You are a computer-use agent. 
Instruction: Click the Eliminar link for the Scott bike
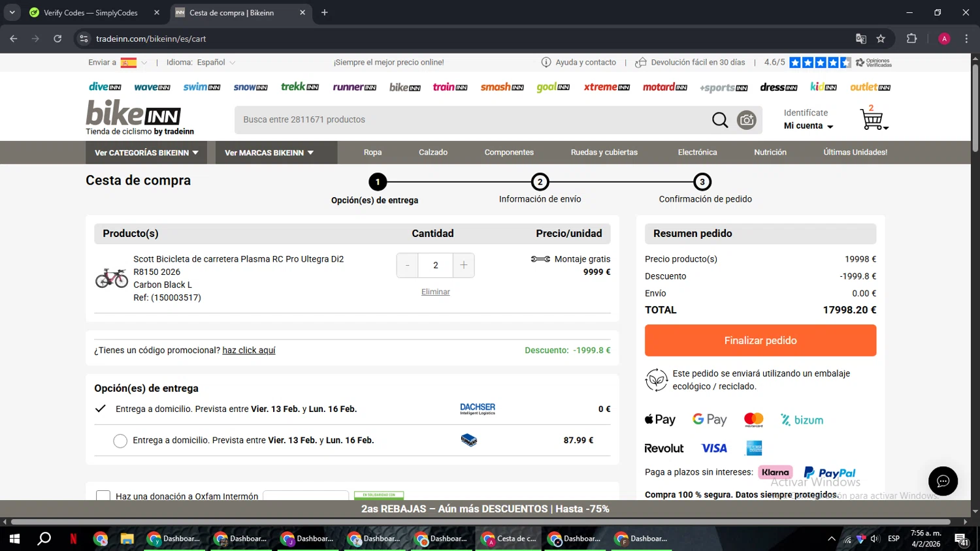pos(436,292)
